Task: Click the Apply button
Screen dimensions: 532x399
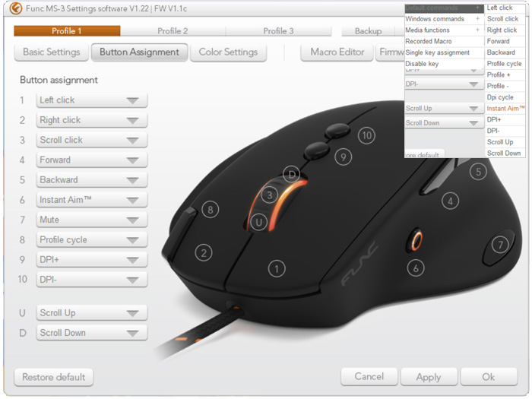Action: click(429, 377)
